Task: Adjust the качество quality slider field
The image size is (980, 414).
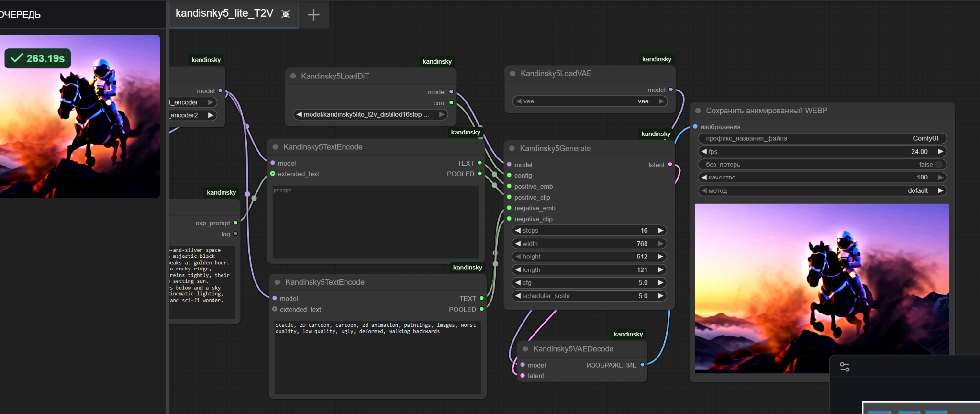Action: [821, 178]
